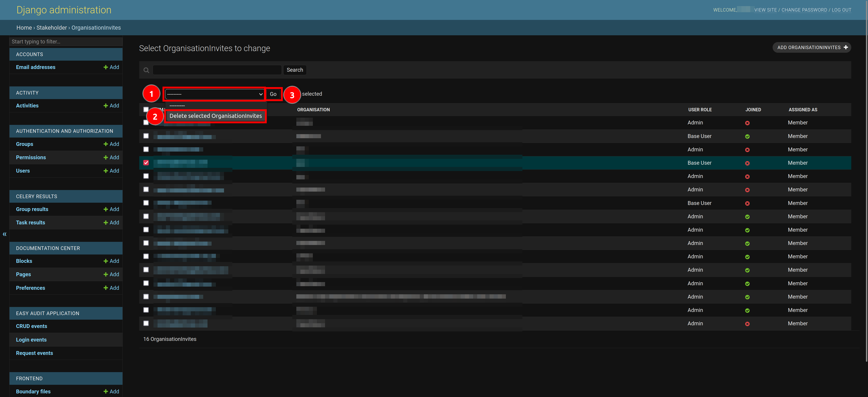Sort by the User Role column header

[700, 110]
